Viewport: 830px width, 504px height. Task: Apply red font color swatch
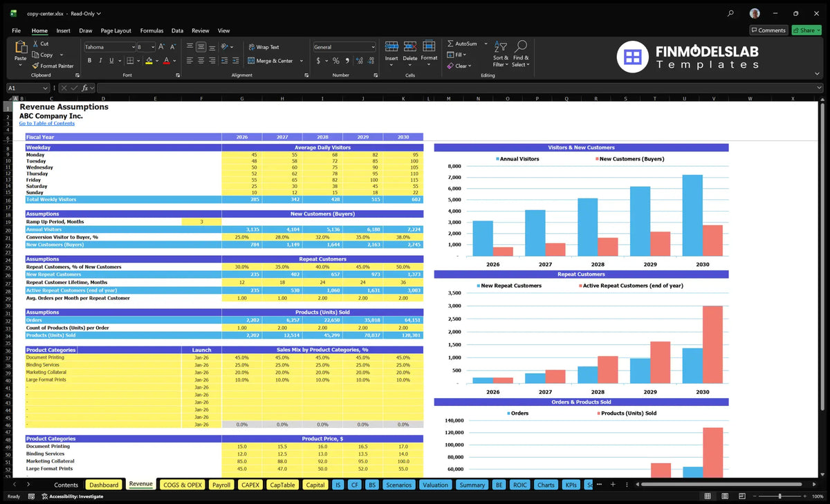pyautogui.click(x=166, y=61)
